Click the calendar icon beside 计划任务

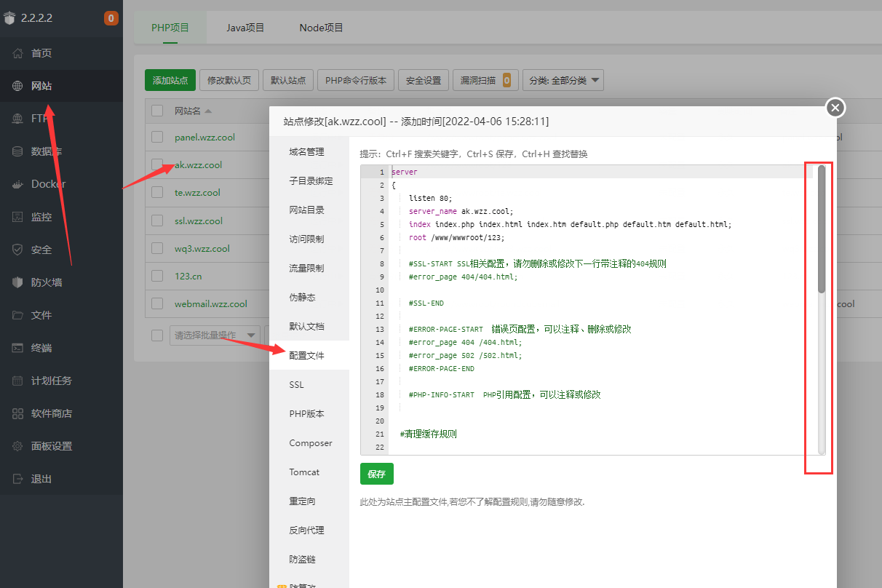click(18, 381)
